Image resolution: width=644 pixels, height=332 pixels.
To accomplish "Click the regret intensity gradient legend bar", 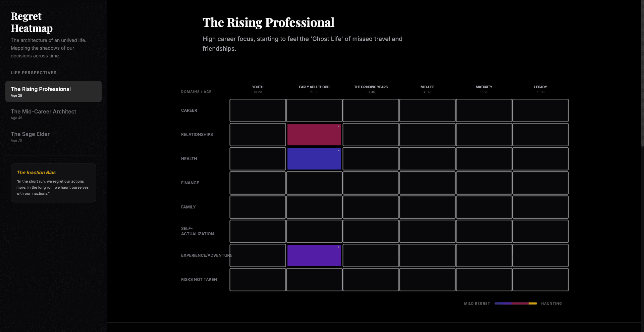I will point(516,303).
